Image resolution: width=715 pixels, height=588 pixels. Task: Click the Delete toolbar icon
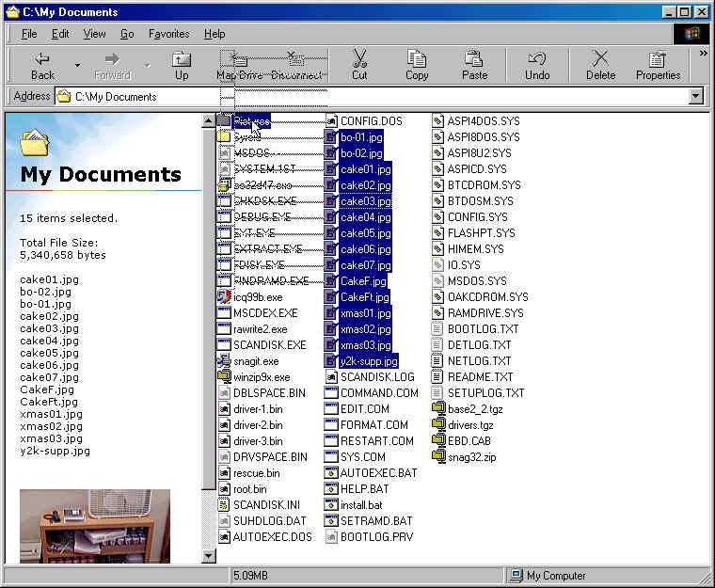pos(600,65)
